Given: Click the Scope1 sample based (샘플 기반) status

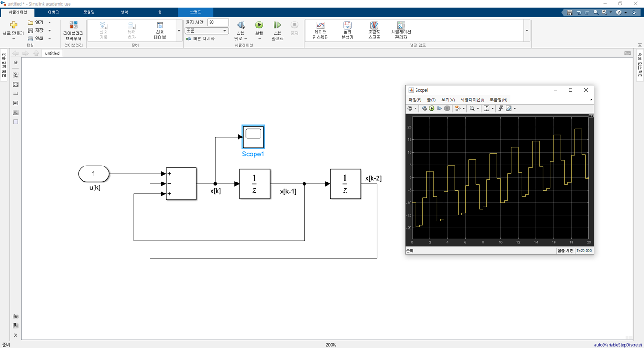Looking at the screenshot, I should click(565, 251).
